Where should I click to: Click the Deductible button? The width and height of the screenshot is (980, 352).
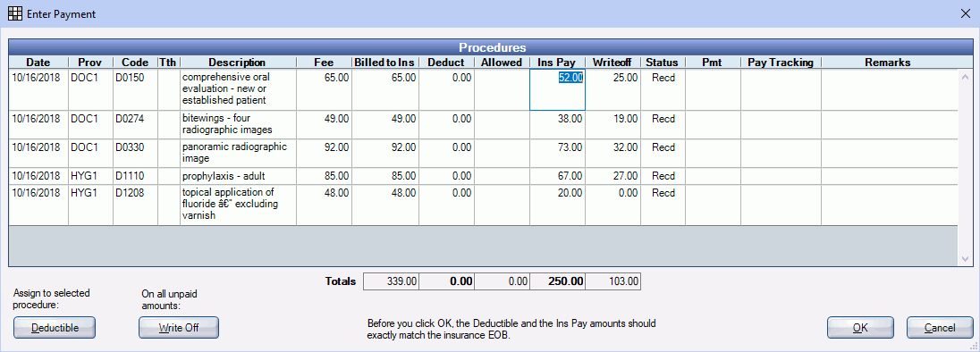point(55,328)
